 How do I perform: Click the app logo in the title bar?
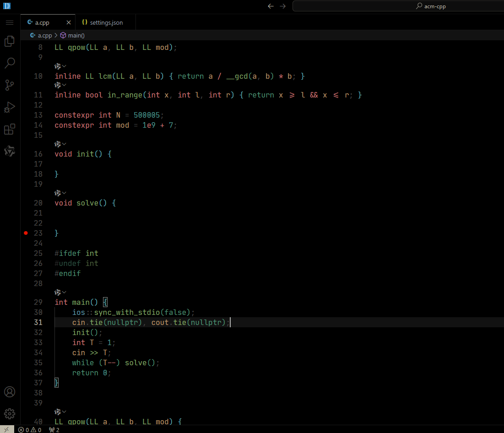[7, 6]
